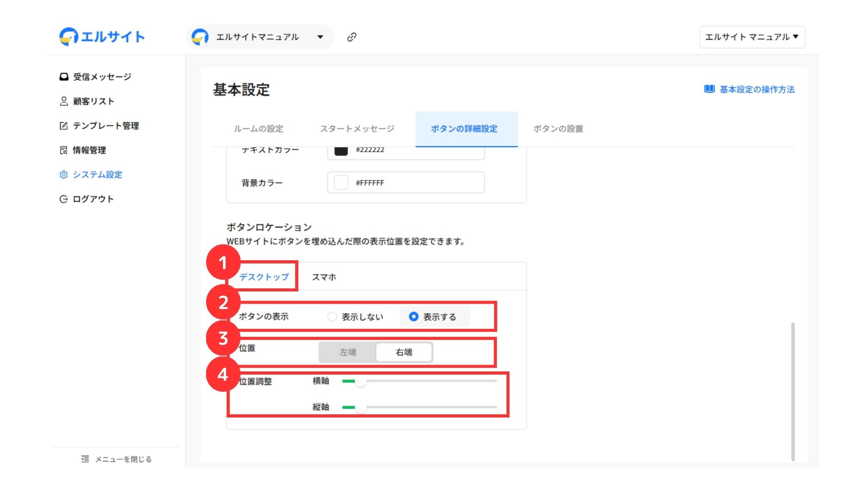Click the テンプレート管理 edit icon
Viewport: 868px width, 488px height.
point(64,126)
